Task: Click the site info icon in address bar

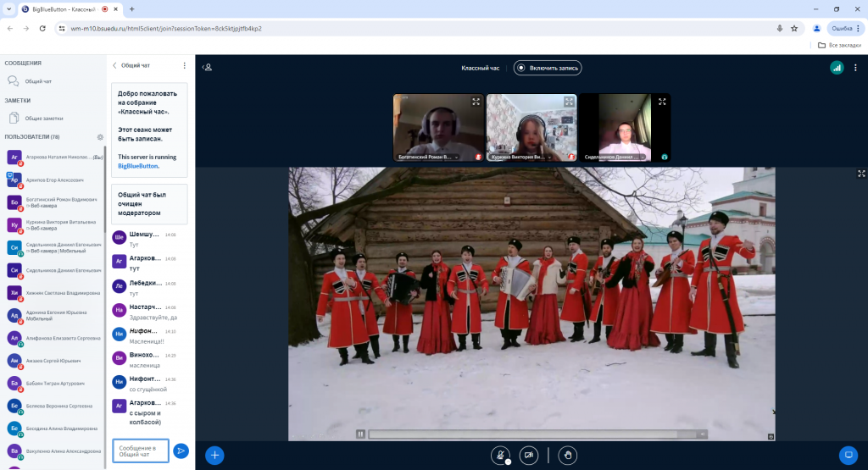Action: [x=62, y=28]
